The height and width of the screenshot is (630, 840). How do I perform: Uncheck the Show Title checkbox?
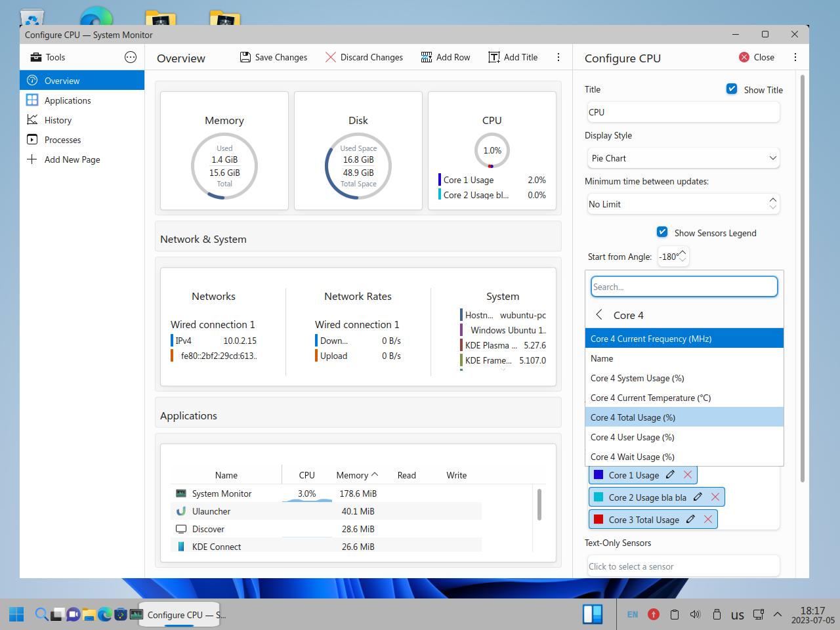(732, 89)
